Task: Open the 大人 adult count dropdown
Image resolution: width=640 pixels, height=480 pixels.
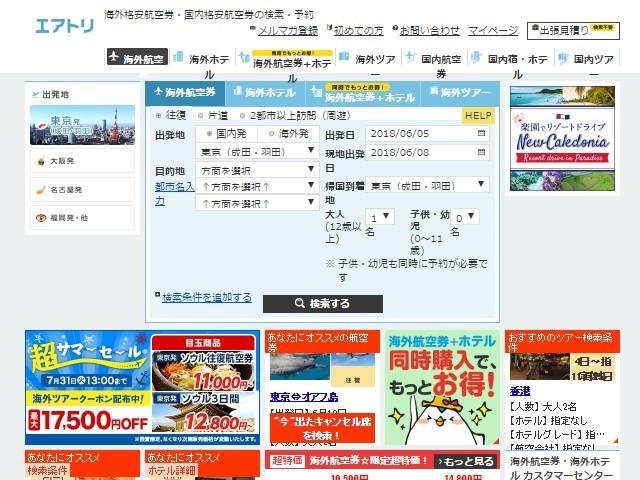Action: [380, 217]
